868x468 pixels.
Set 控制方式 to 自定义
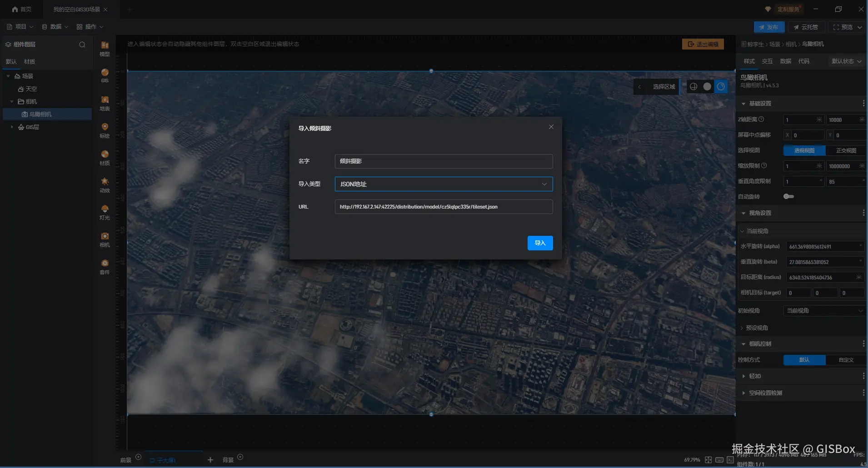[846, 360]
